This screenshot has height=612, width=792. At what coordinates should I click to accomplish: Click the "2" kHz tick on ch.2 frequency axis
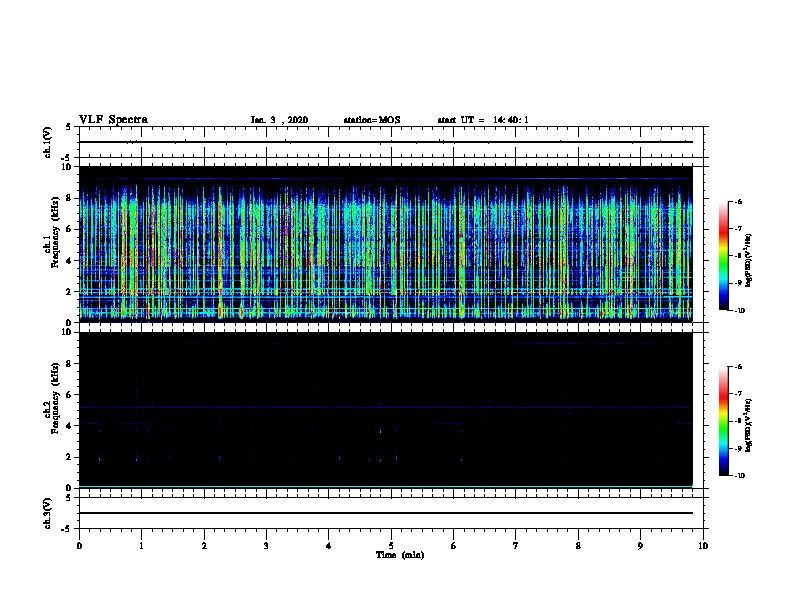pos(69,457)
